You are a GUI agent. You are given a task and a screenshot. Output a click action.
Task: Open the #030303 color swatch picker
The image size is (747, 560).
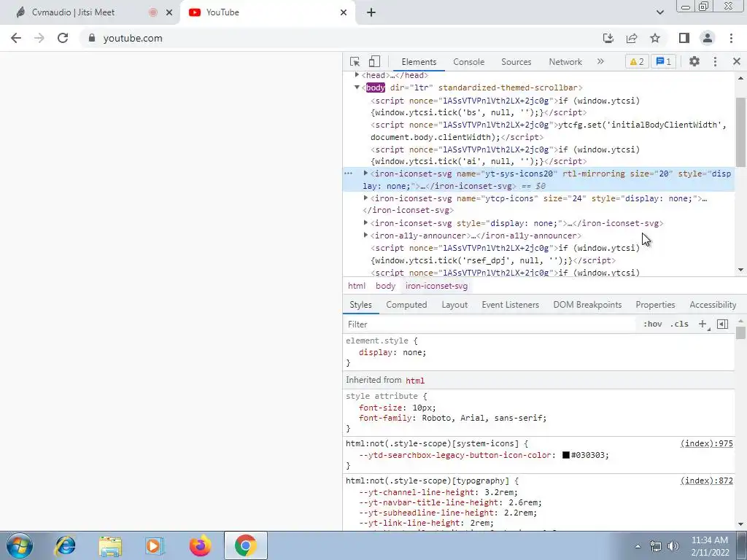point(566,455)
